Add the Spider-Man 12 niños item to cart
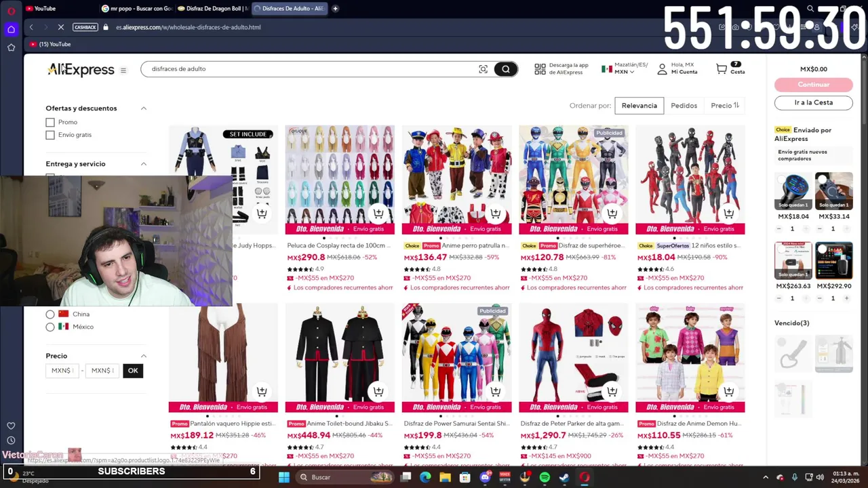868x488 pixels. (x=728, y=213)
